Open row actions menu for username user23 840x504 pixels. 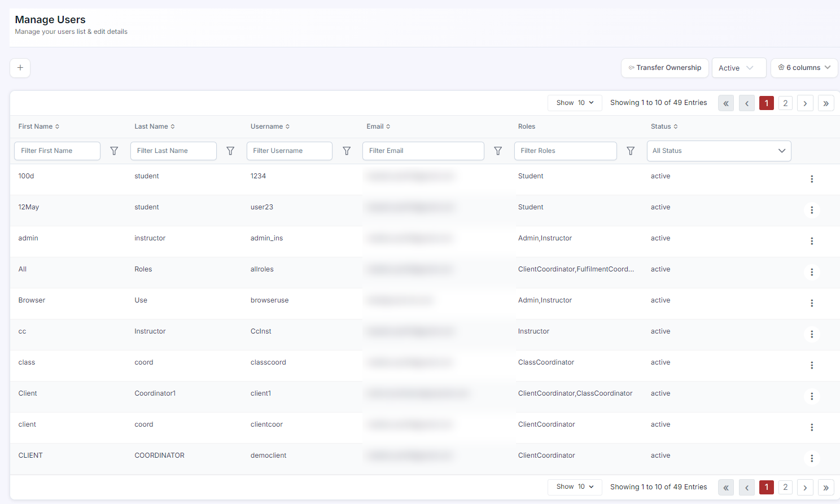coord(812,210)
